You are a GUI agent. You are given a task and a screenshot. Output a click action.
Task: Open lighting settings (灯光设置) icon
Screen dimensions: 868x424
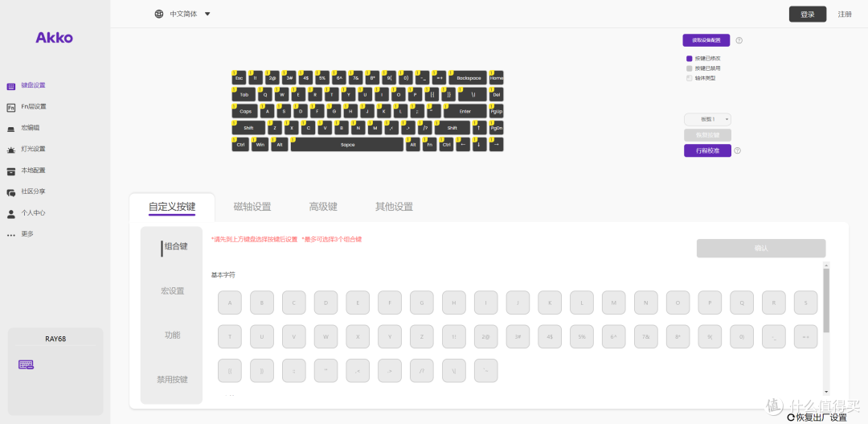click(x=10, y=150)
